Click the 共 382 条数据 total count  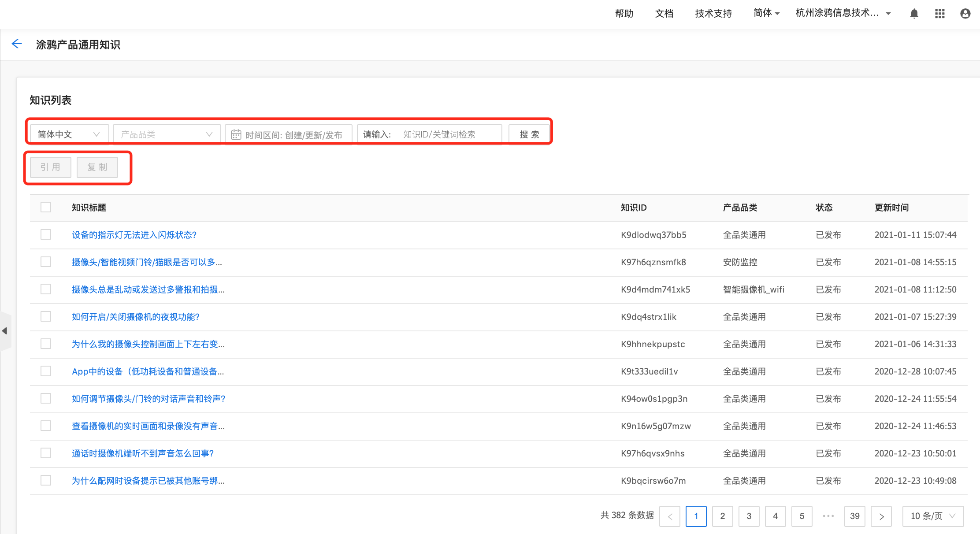(x=627, y=515)
